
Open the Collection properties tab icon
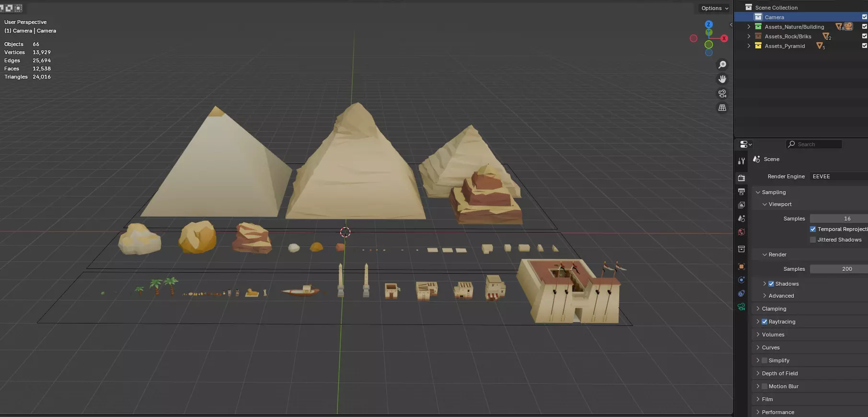pyautogui.click(x=741, y=249)
